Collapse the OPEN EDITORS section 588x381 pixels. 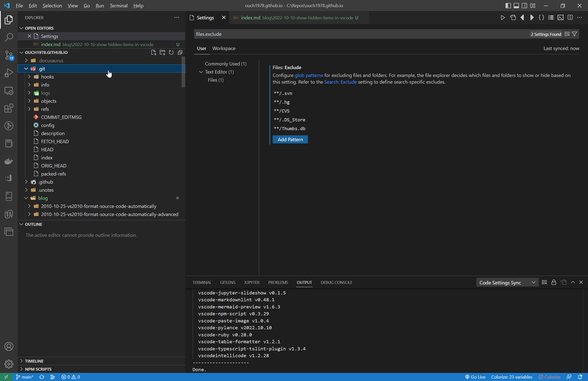point(22,28)
